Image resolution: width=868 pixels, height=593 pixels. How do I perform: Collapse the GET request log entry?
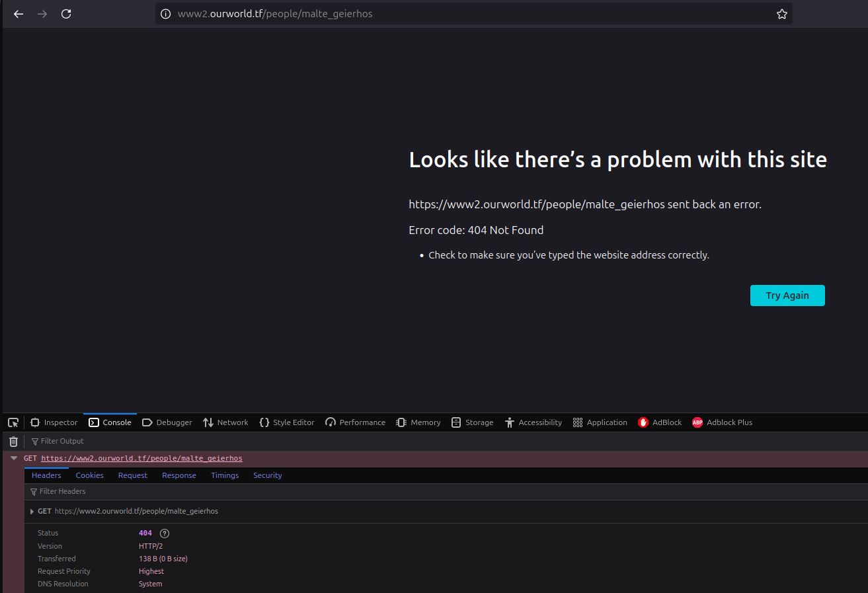(x=14, y=458)
